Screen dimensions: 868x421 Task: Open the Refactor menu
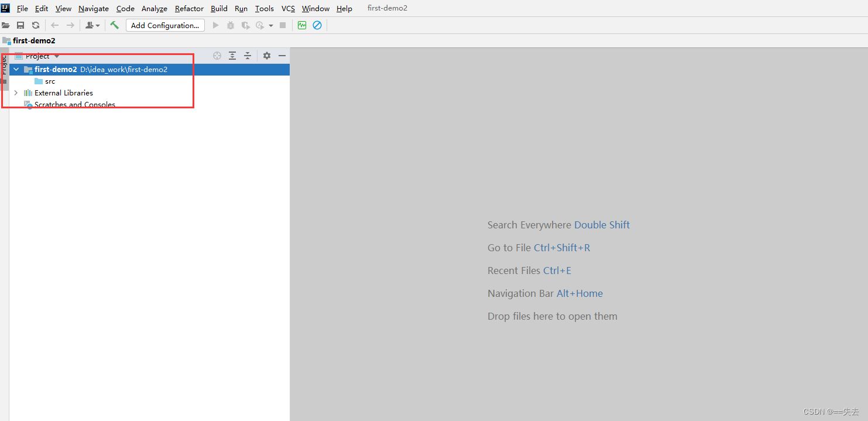click(x=189, y=8)
